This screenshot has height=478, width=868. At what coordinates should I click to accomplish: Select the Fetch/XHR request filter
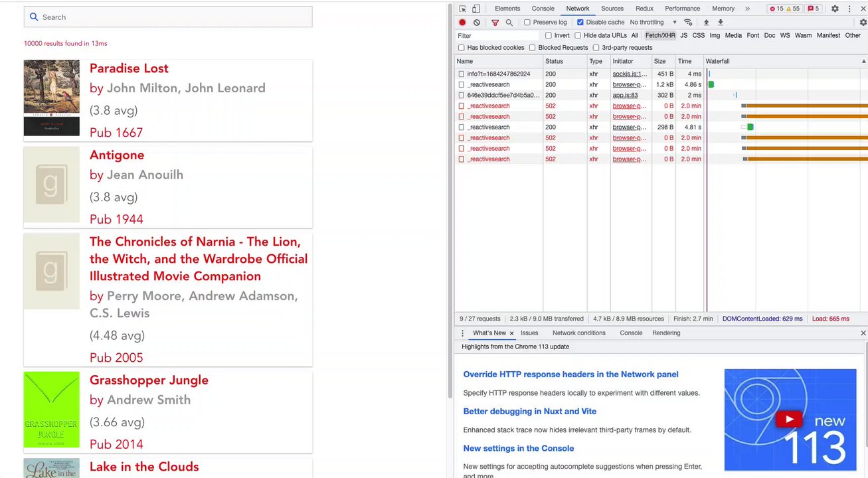(660, 36)
